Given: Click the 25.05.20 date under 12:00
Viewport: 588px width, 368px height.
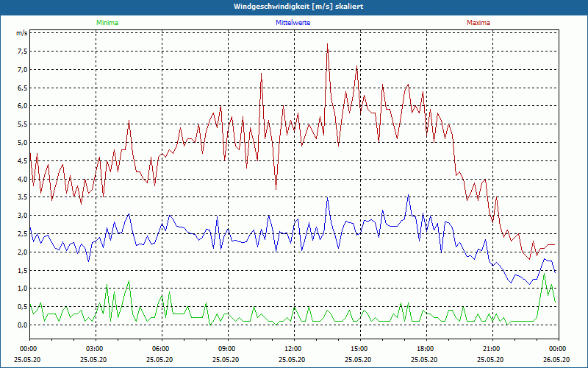Looking at the screenshot, I should [x=292, y=359].
